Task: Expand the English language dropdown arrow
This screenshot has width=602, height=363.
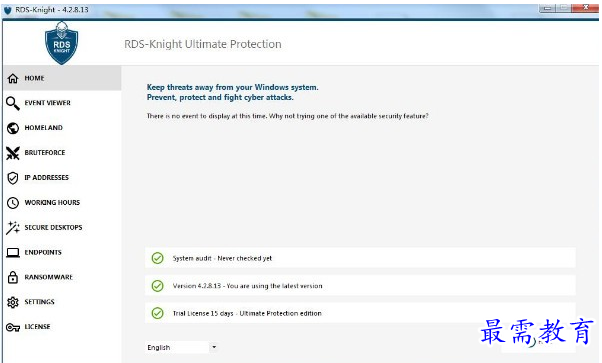Action: click(214, 347)
